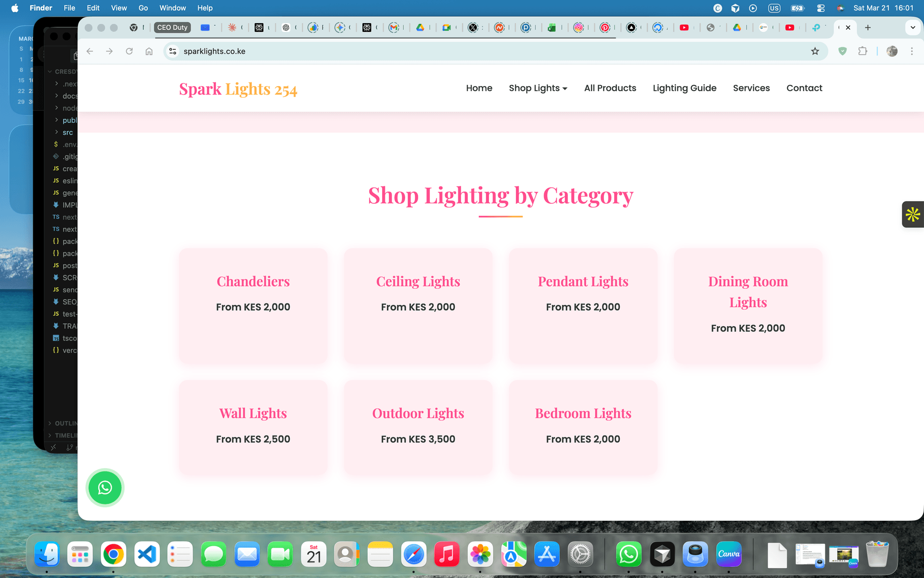Open the Window menu in the menu bar

coord(173,8)
